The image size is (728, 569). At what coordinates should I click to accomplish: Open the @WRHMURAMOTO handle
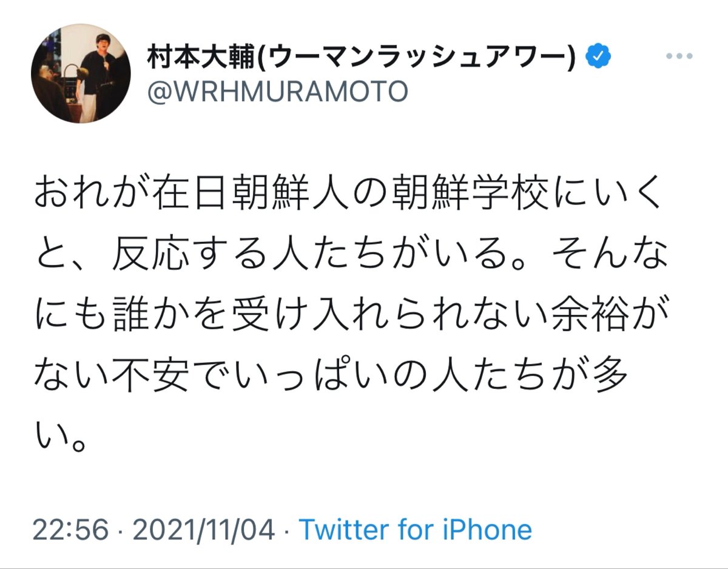click(x=277, y=92)
